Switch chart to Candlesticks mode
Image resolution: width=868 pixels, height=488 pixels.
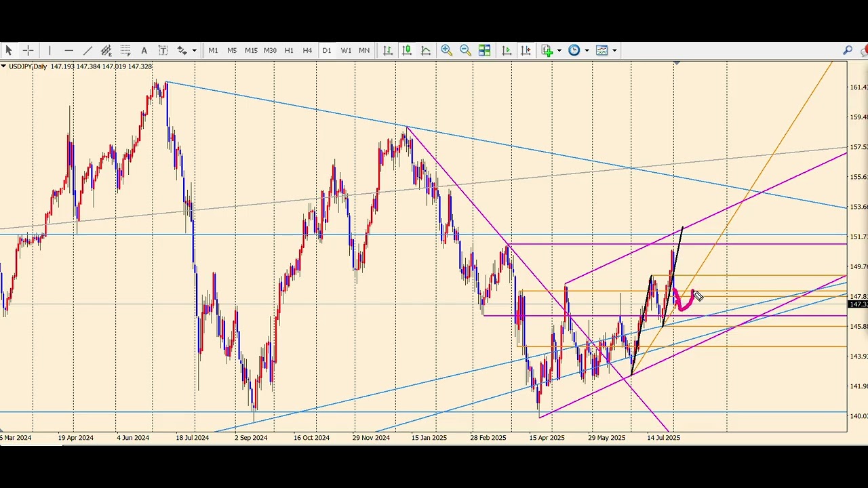tap(407, 50)
